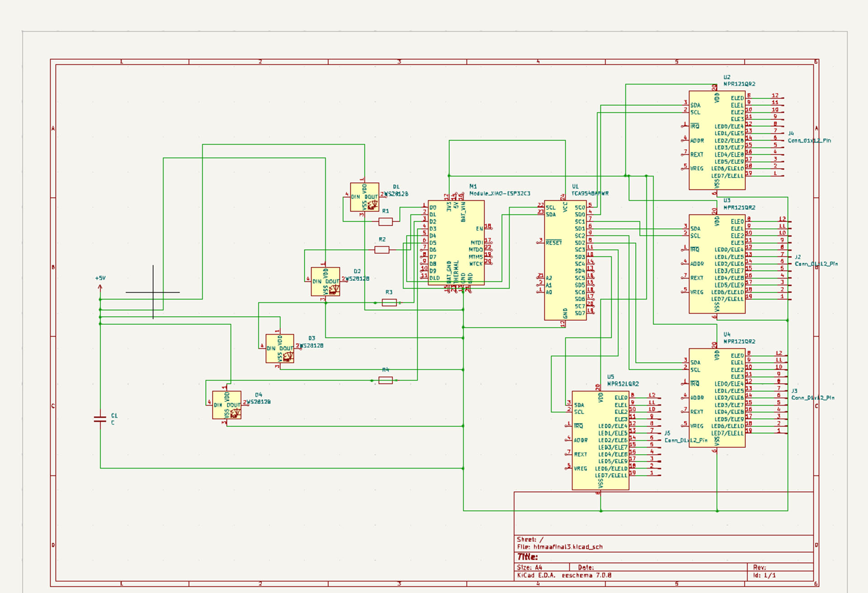The width and height of the screenshot is (868, 593).
Task: Select the D3 WS2812B LED symbol
Action: click(x=279, y=349)
